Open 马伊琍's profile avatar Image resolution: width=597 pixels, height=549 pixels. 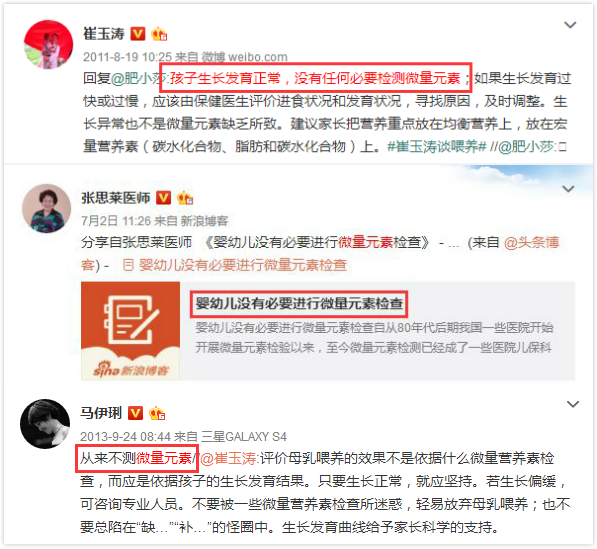pyautogui.click(x=45, y=423)
